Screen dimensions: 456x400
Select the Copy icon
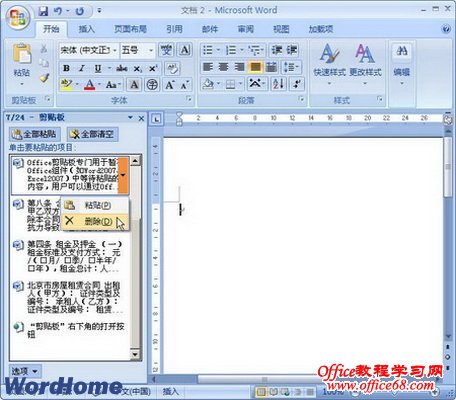point(44,63)
